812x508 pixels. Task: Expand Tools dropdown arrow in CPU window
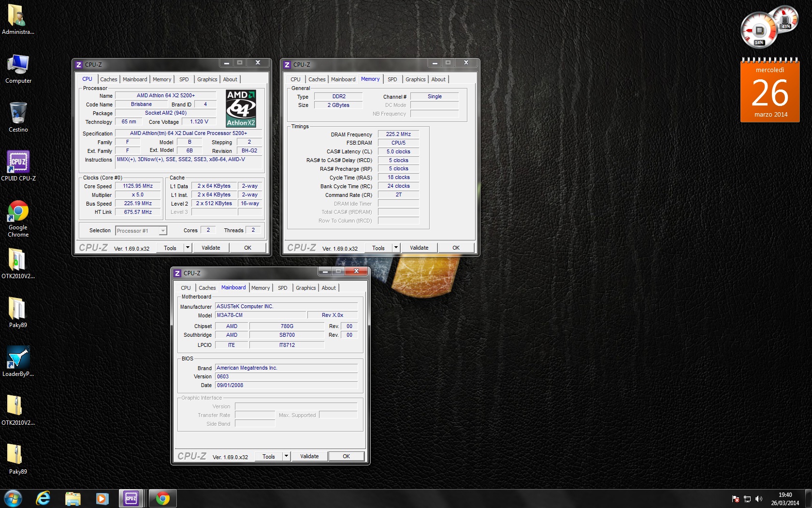[188, 248]
